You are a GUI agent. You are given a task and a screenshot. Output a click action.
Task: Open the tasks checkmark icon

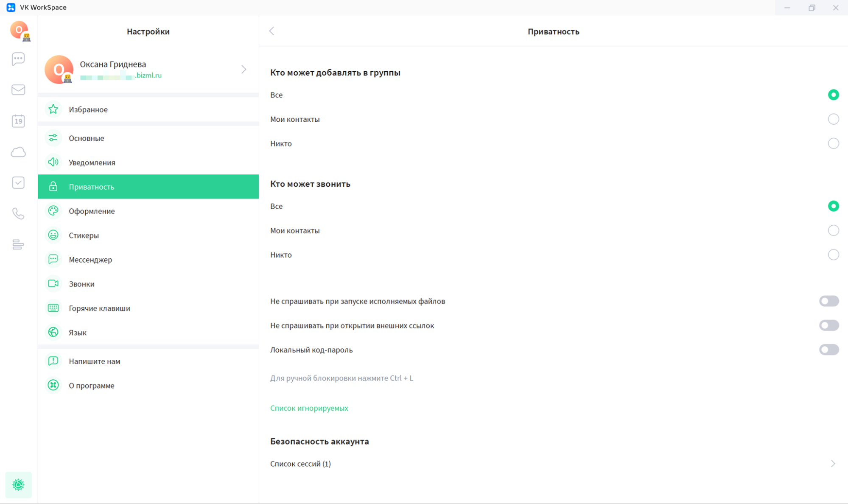(x=18, y=183)
